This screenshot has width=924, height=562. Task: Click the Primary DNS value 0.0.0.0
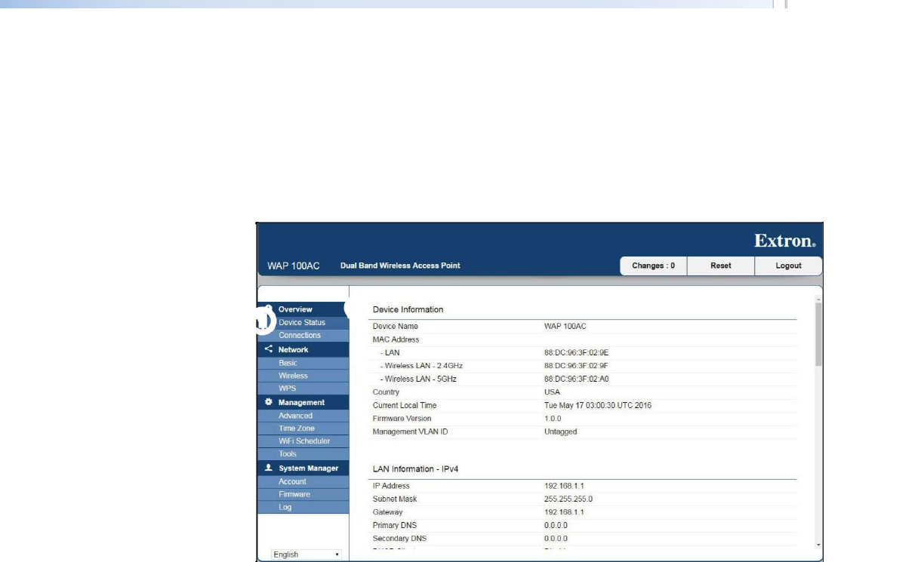pyautogui.click(x=556, y=526)
